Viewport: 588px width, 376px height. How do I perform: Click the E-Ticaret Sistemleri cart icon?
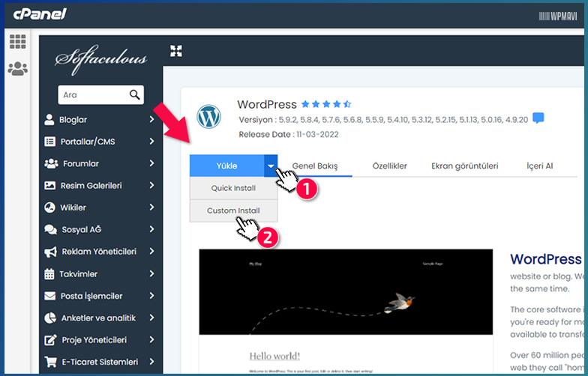coord(51,362)
